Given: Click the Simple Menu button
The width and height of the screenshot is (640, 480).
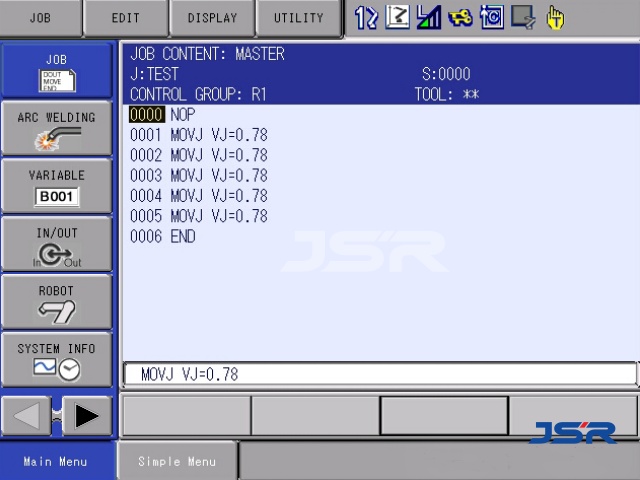Looking at the screenshot, I should click(177, 462).
